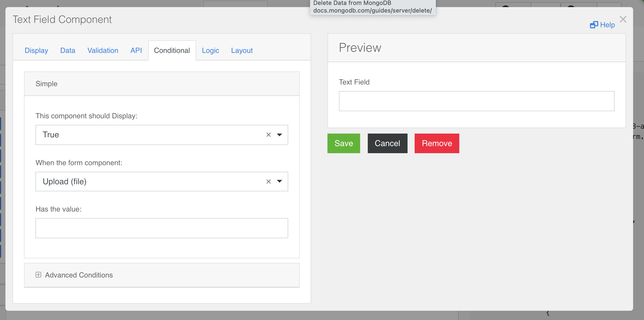Click the Help external-link icon

pos(594,25)
